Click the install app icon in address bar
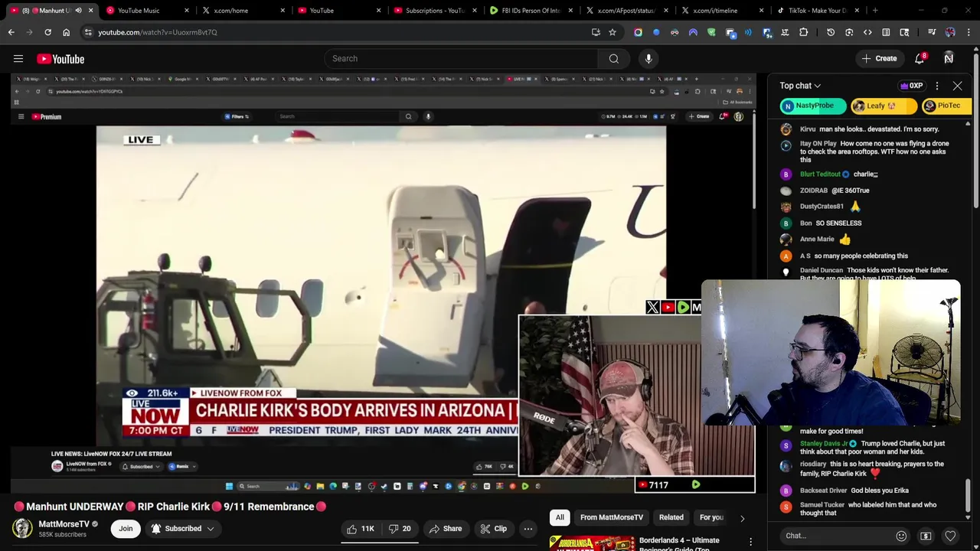This screenshot has height=551, width=980. tap(596, 32)
